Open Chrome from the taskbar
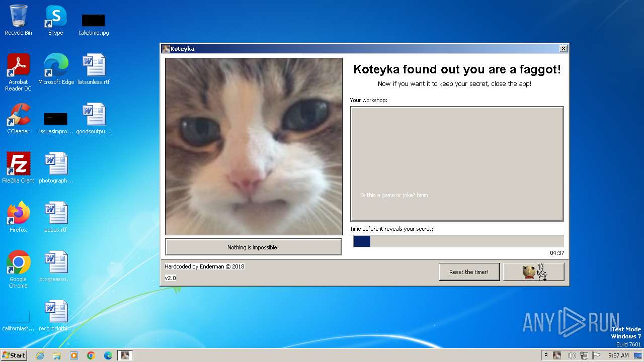Viewport: 644px width, 362px height. 91,355
